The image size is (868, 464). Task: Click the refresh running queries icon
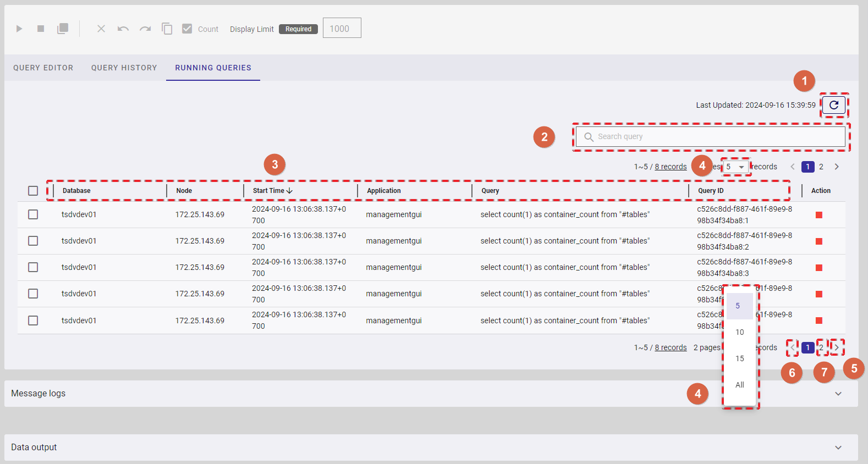(x=833, y=105)
